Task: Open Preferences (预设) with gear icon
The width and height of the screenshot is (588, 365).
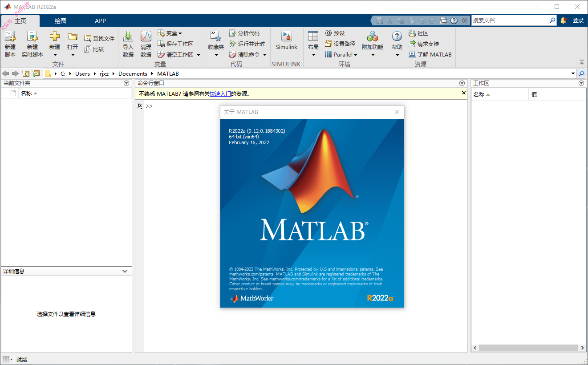Action: 335,33
